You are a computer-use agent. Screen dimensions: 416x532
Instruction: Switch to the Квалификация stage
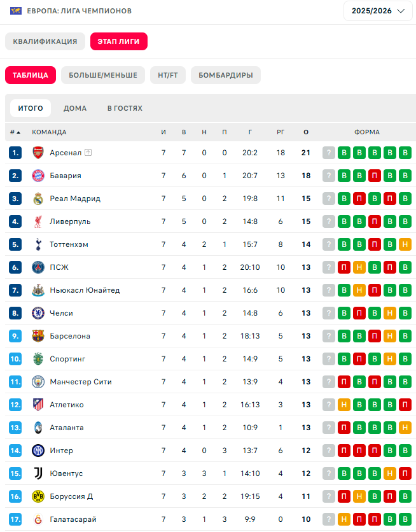tap(45, 41)
